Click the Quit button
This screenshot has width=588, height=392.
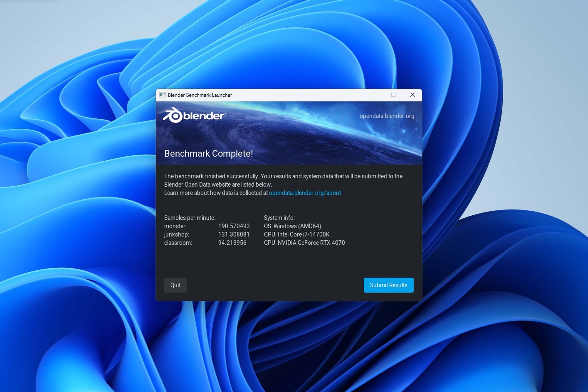[175, 285]
